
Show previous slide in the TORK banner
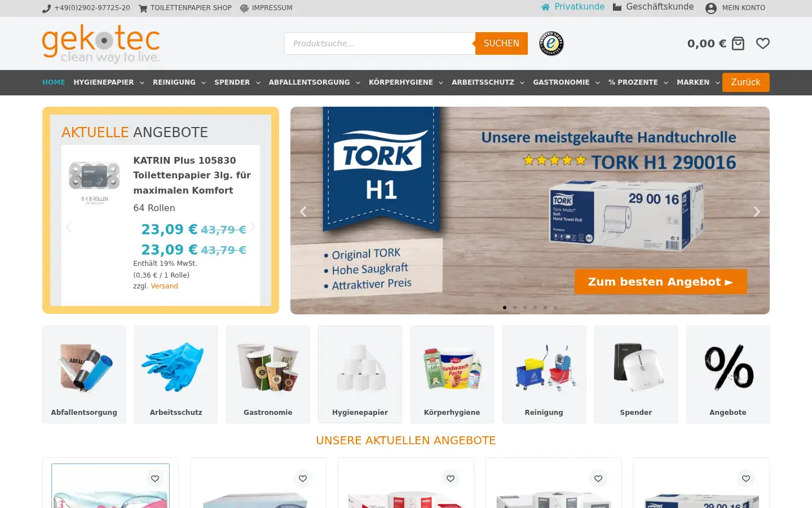303,212
